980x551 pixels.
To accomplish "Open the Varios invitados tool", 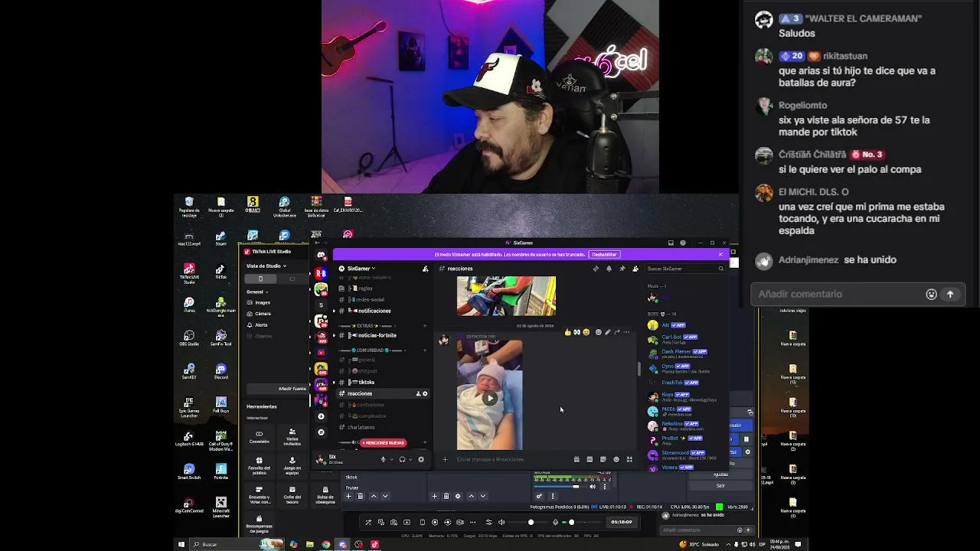I will tap(292, 436).
